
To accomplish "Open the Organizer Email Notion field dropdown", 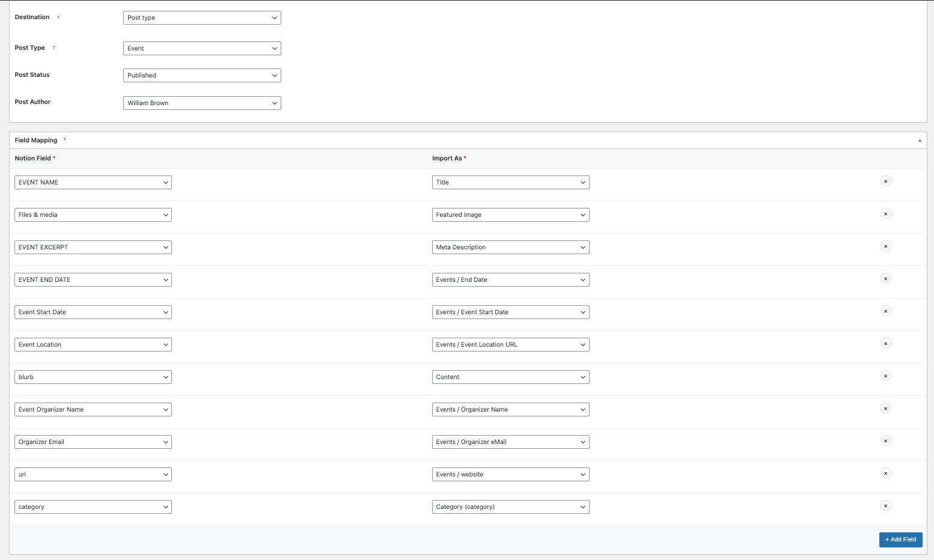I will click(93, 442).
